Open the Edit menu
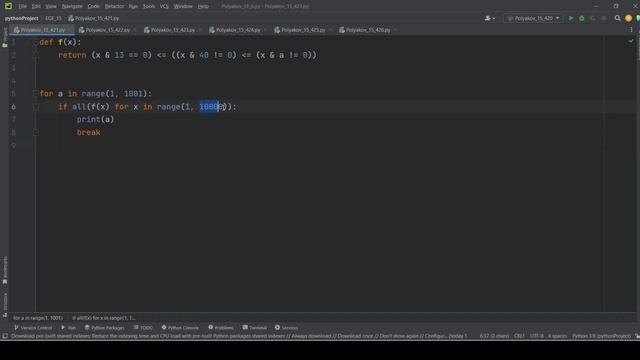This screenshot has height=360, width=640. click(36, 6)
